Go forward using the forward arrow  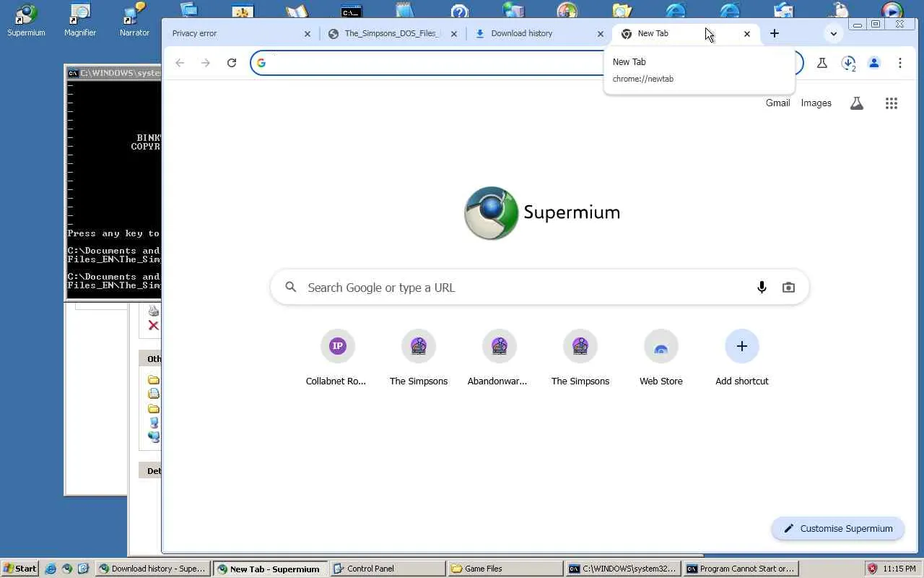[x=206, y=63]
